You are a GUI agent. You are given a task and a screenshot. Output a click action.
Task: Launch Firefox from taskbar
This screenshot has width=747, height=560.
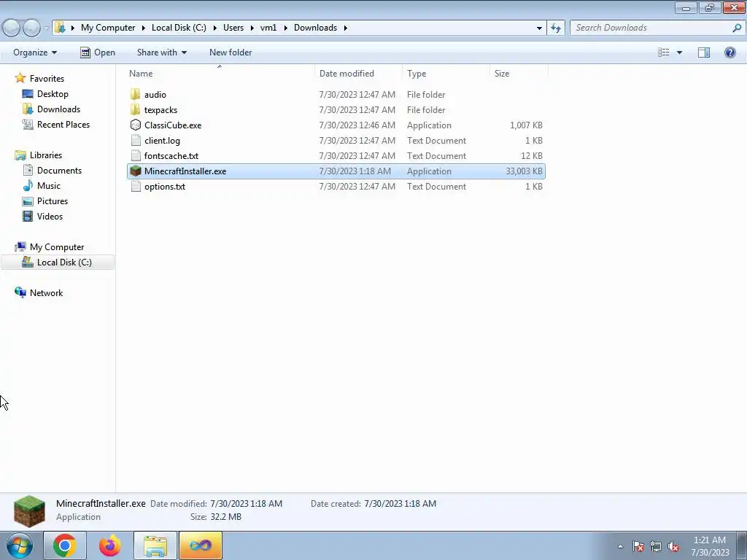pos(109,545)
